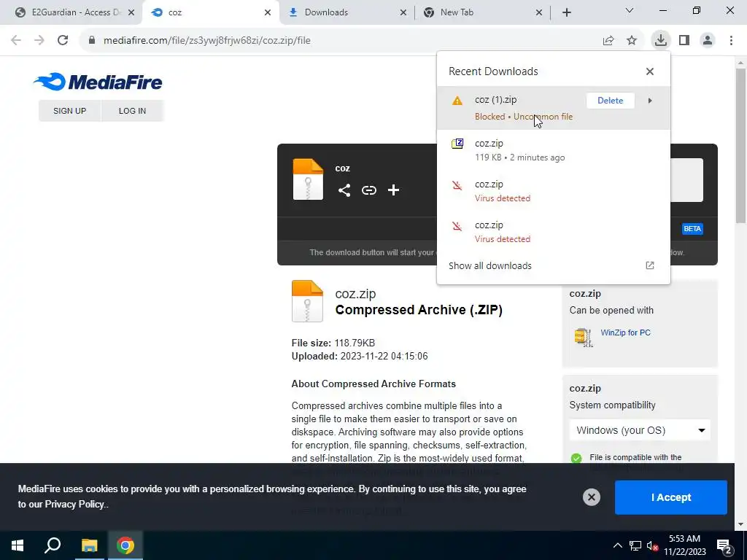Close the Downloads tab
747x560 pixels.
[403, 12]
